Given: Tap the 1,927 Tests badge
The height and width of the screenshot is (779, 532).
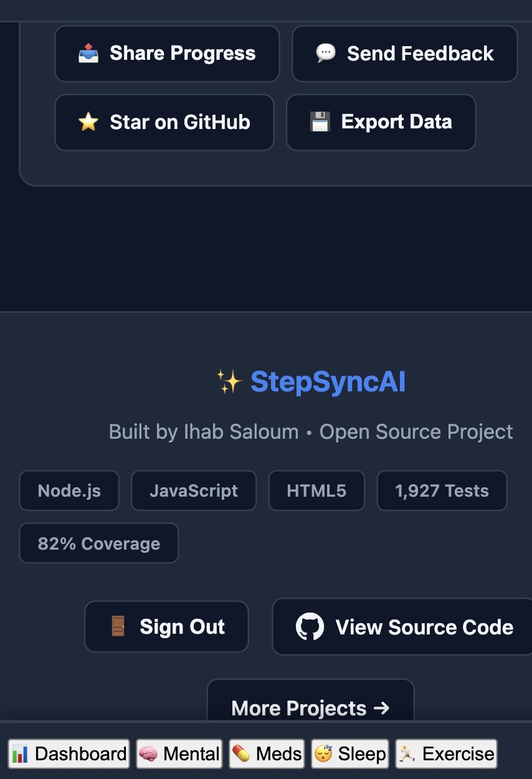Looking at the screenshot, I should tap(442, 490).
